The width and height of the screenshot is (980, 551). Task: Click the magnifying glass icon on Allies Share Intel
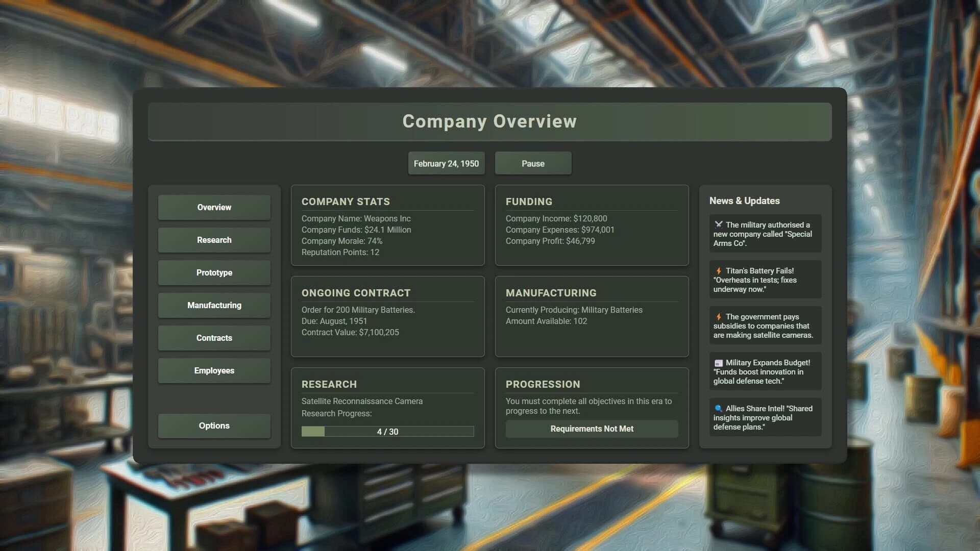click(718, 408)
